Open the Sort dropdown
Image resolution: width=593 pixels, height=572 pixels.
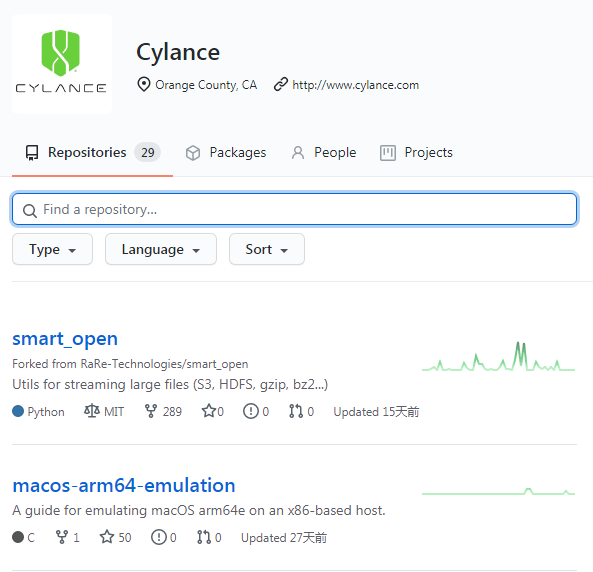[x=267, y=249]
